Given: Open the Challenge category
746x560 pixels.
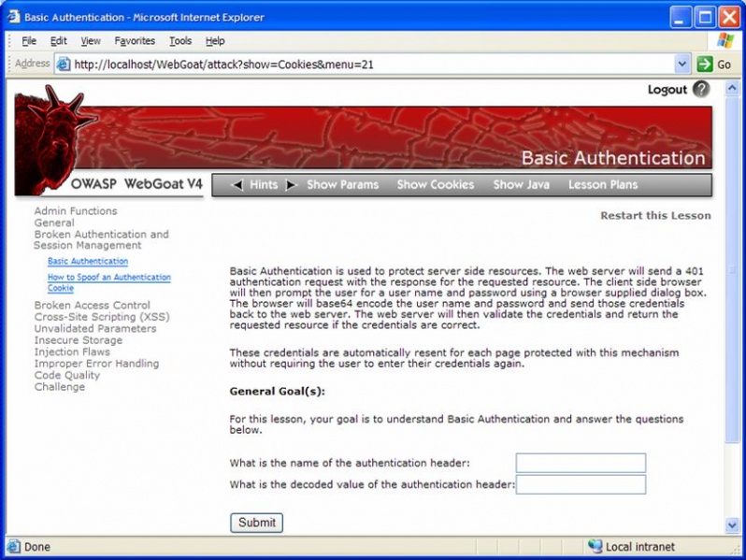Looking at the screenshot, I should point(60,387).
